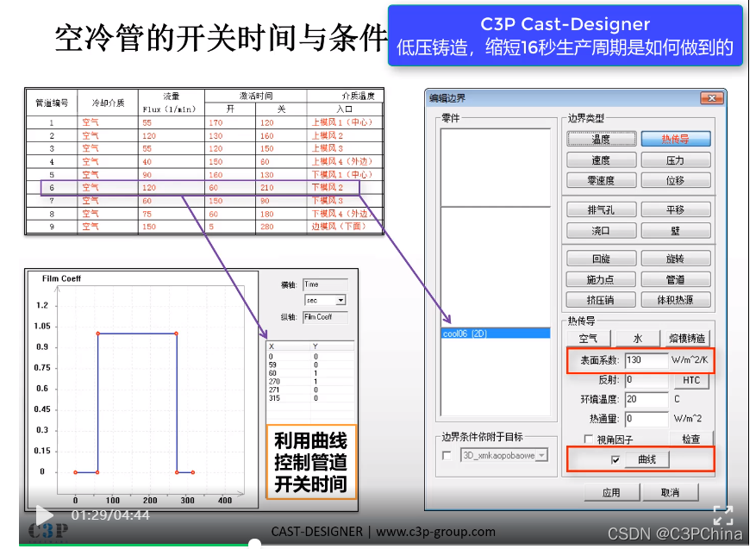This screenshot has width=756, height=549.
Task: Choose the 回旋 button
Action: coord(601,259)
